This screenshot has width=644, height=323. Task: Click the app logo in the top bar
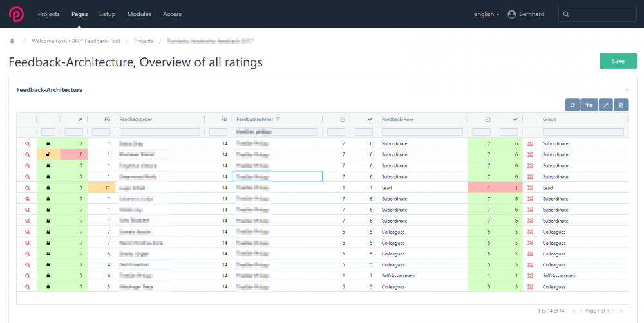(15, 14)
